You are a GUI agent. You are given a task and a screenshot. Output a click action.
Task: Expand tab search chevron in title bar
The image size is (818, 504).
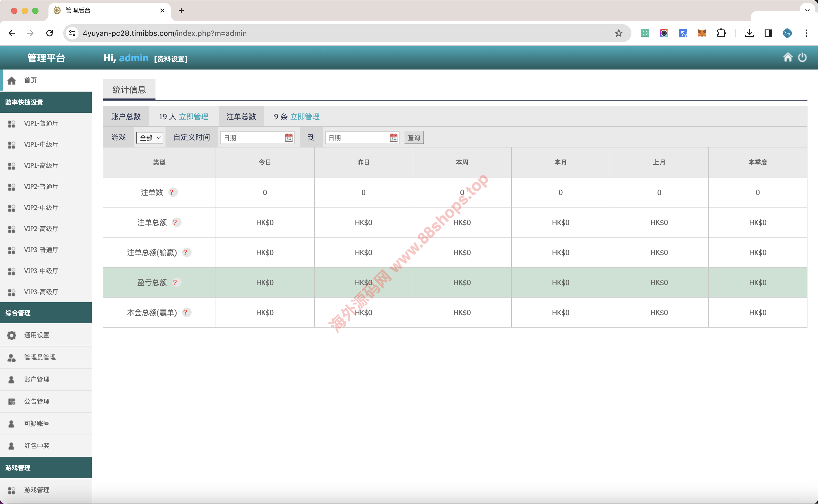click(x=807, y=10)
